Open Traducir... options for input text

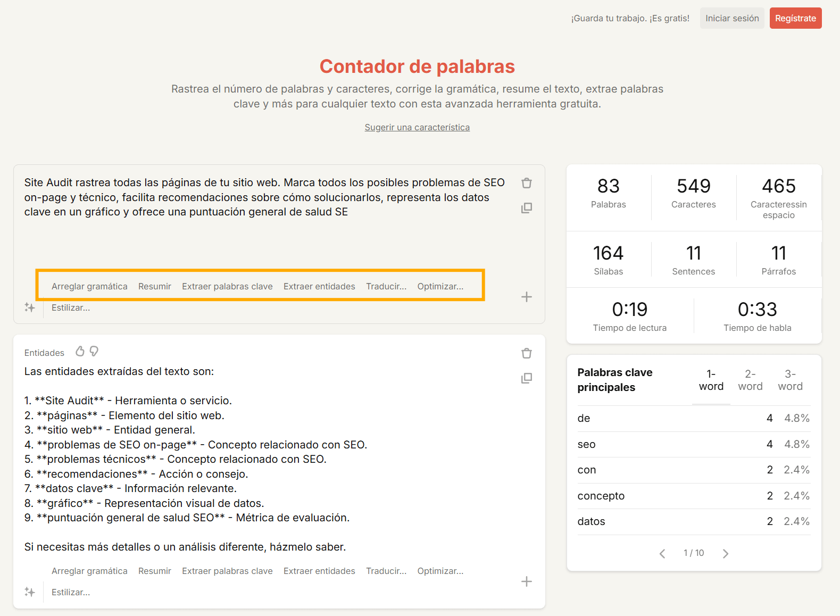[x=386, y=286]
